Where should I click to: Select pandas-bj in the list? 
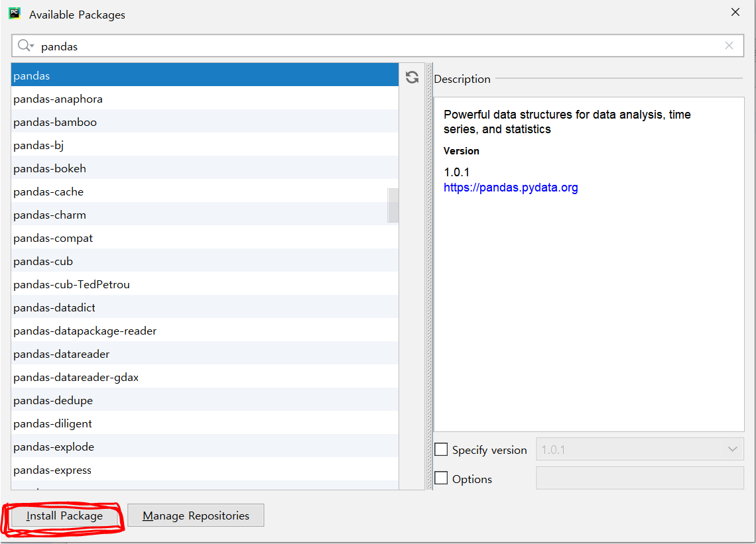(x=205, y=144)
